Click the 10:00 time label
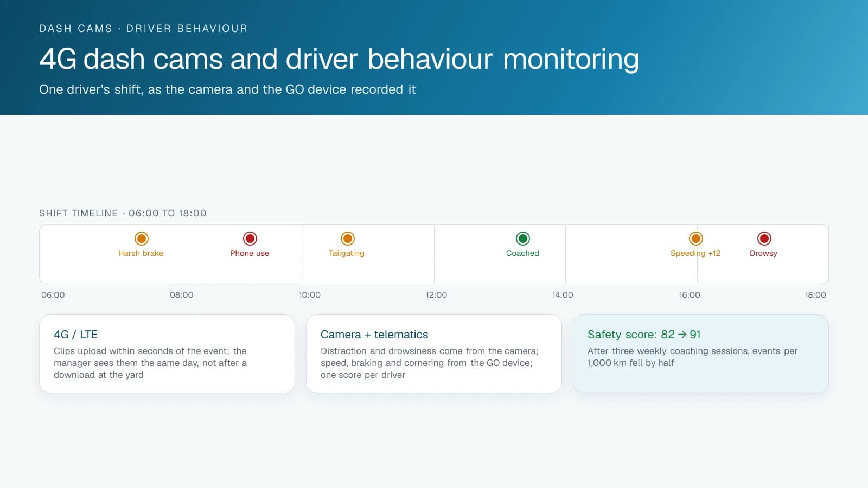The height and width of the screenshot is (488, 868). pyautogui.click(x=309, y=295)
